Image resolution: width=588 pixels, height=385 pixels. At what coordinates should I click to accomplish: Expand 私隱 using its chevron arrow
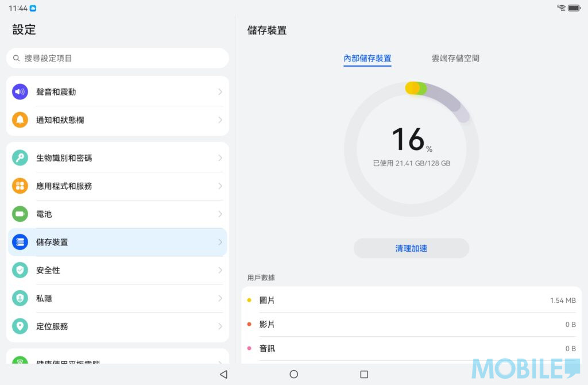click(220, 298)
